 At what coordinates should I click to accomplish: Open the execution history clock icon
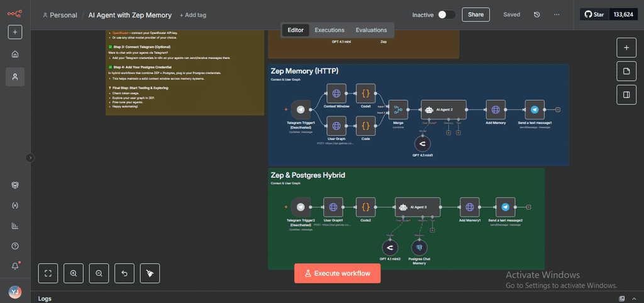536,14
